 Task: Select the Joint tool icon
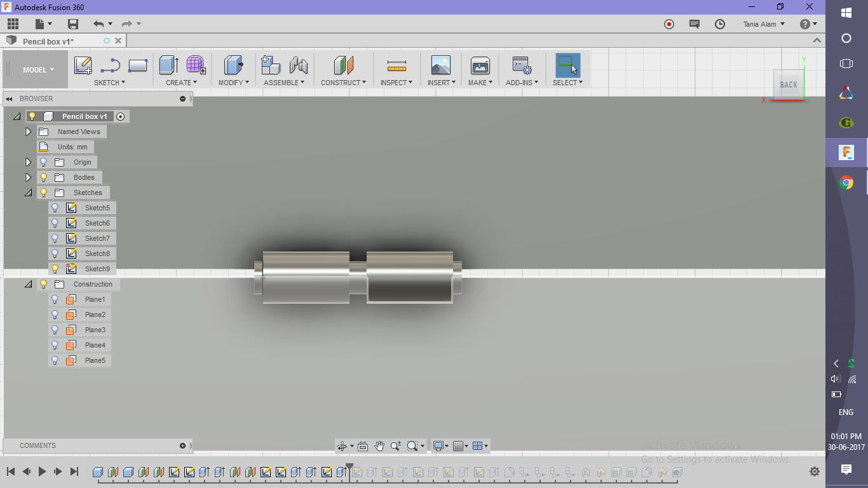point(298,65)
